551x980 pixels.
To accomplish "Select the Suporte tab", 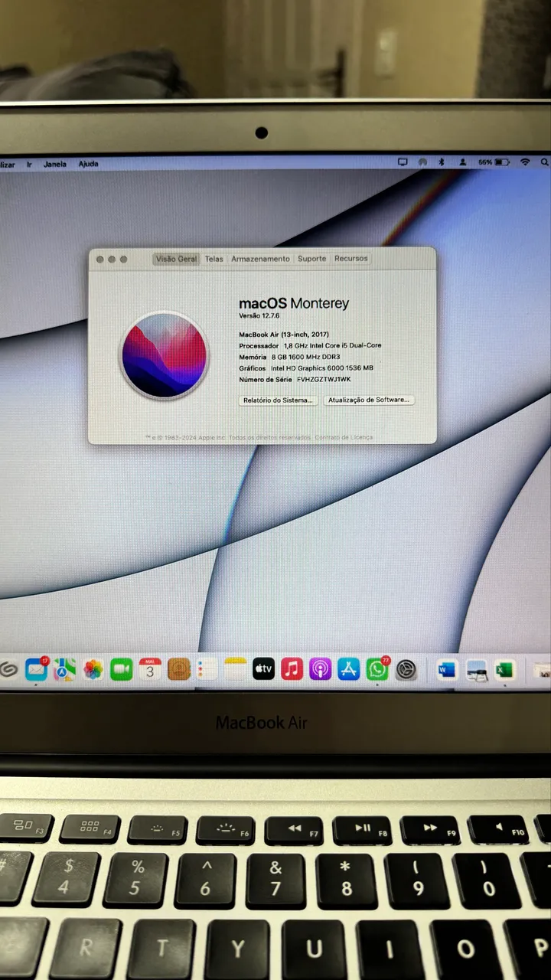I will point(312,259).
